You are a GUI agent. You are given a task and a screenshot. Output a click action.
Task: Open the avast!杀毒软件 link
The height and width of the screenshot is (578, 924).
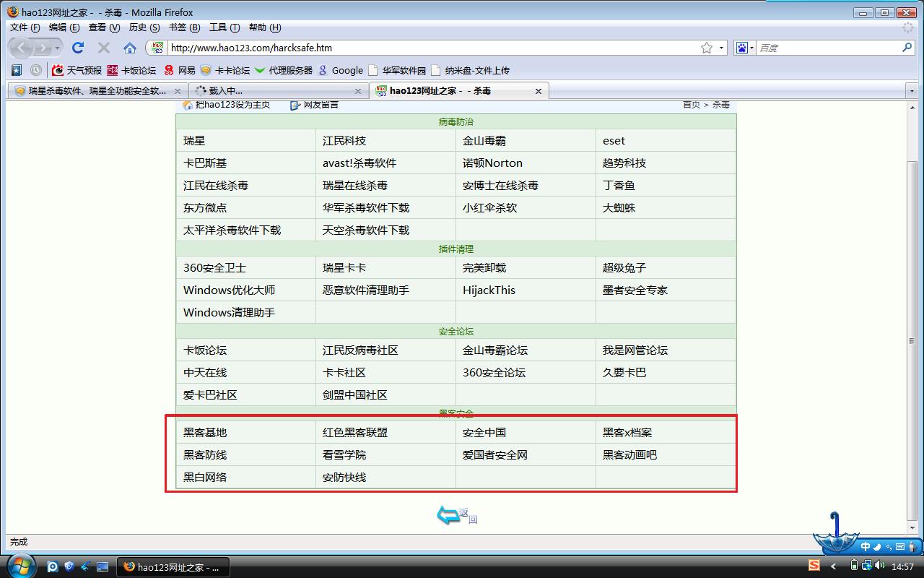(359, 163)
